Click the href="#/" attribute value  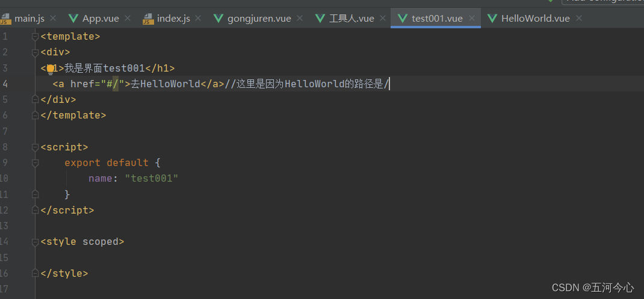(113, 84)
